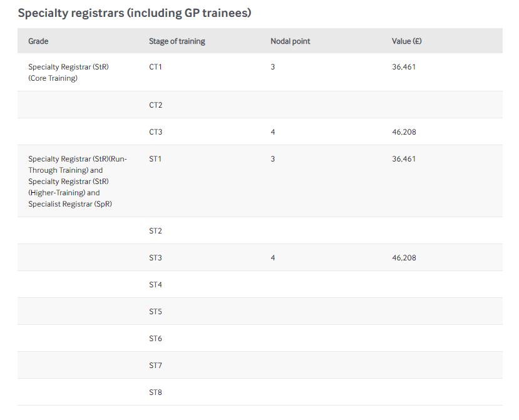Click the 46,208 value in the ST3 row
Viewport: 519px width, 420px height.
[404, 258]
